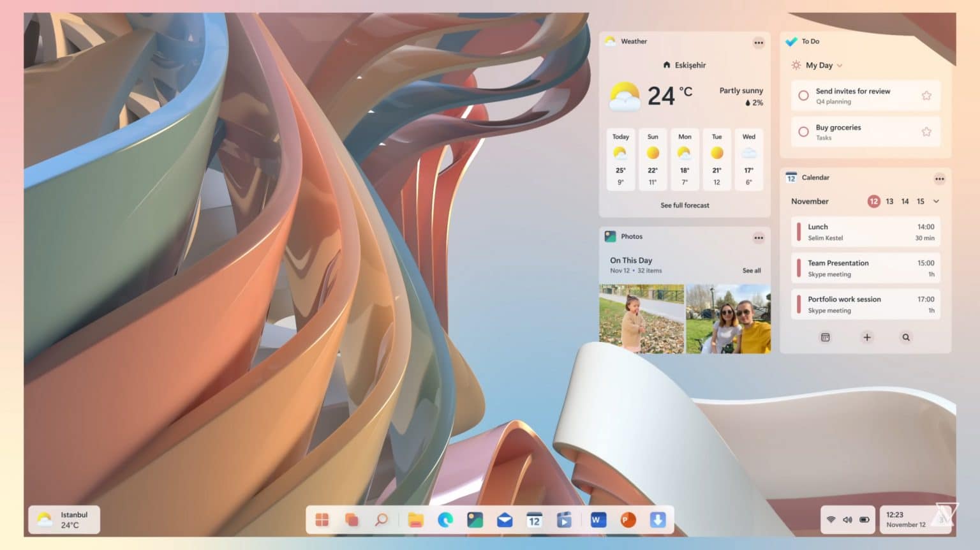Click 'See full forecast' in Weather widget
980x550 pixels.
(684, 205)
